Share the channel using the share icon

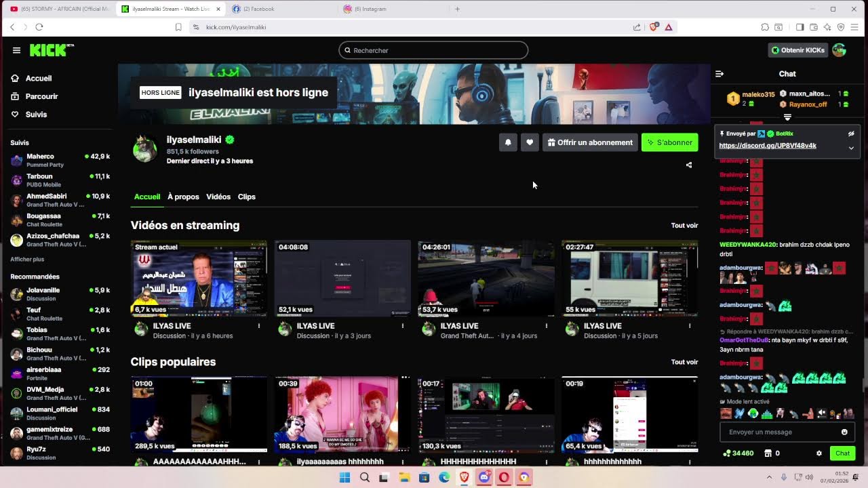(689, 165)
